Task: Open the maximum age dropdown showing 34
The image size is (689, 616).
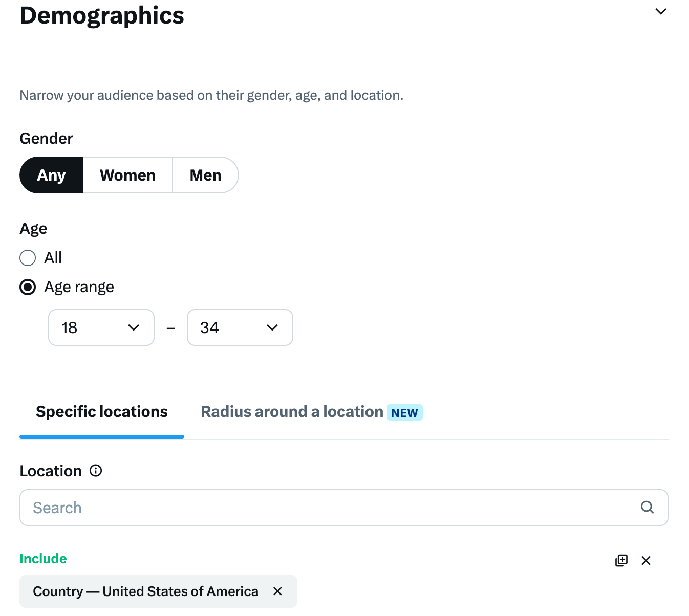Action: tap(240, 327)
